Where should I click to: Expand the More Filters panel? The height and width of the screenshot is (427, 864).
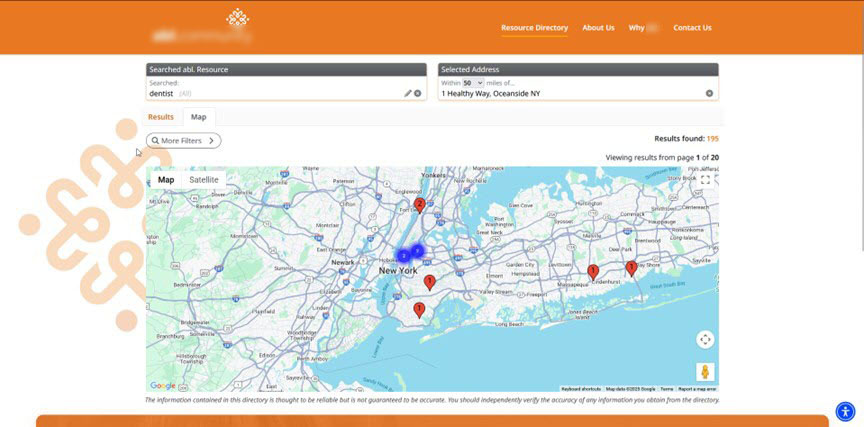(184, 141)
